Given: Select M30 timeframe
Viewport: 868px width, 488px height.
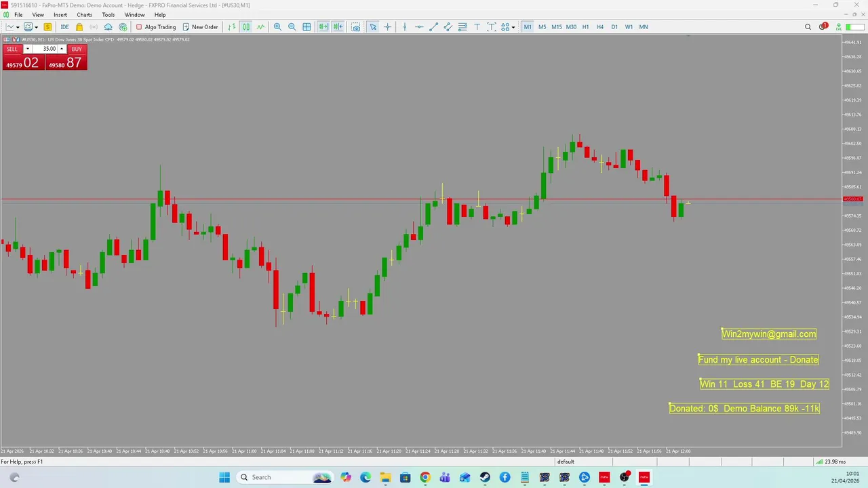Looking at the screenshot, I should [571, 27].
